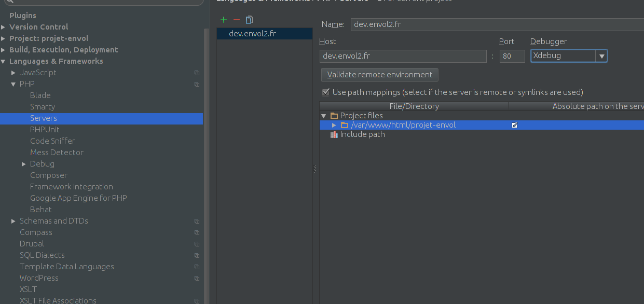Expand Debug settings node
The image size is (644, 304).
[24, 164]
